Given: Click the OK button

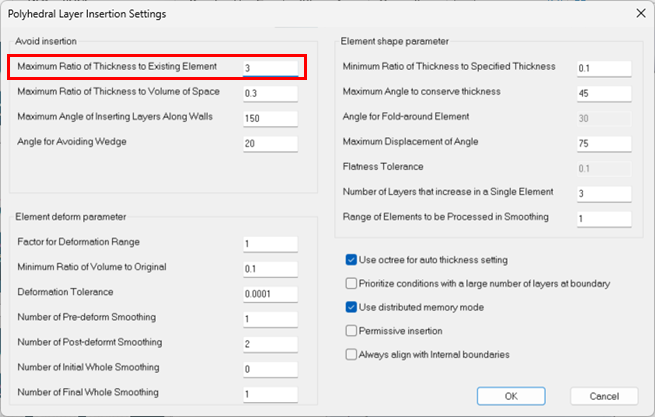Looking at the screenshot, I should (511, 396).
